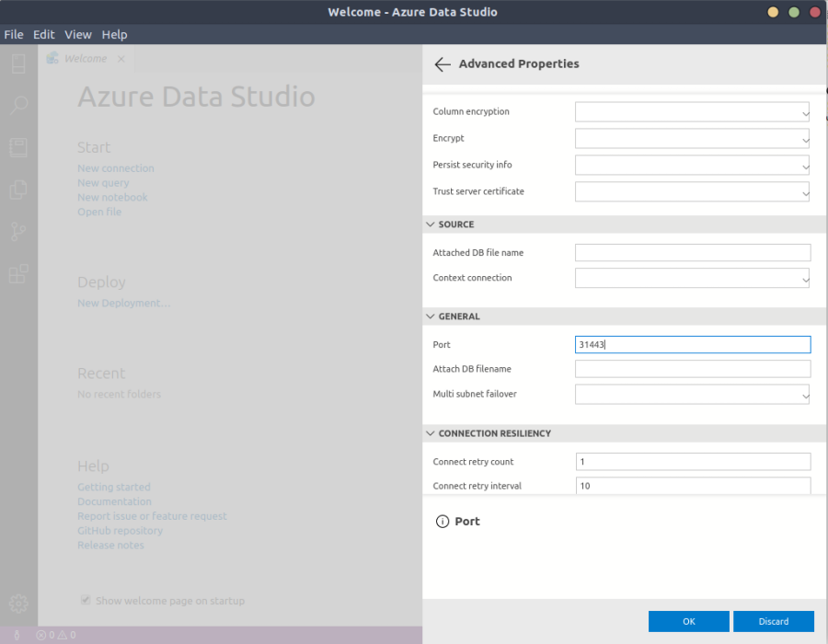The width and height of the screenshot is (828, 644).
Task: Close the Welcome tab with its X
Action: point(121,59)
